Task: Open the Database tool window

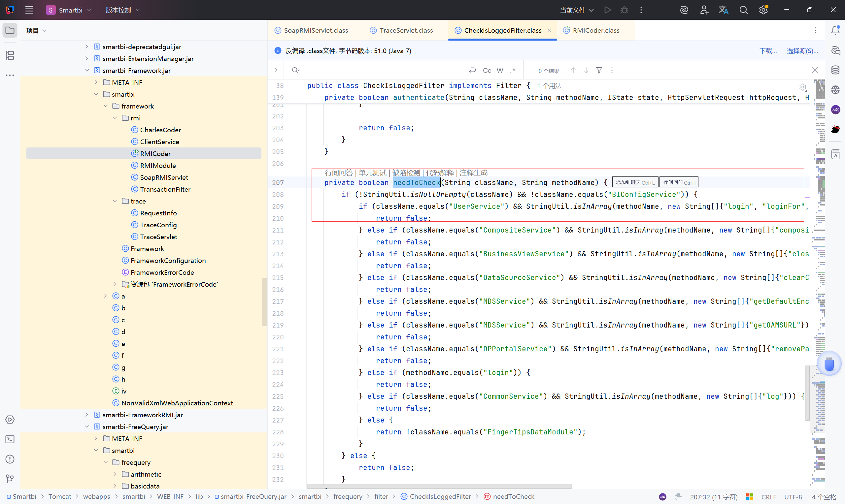Action: pos(835,70)
